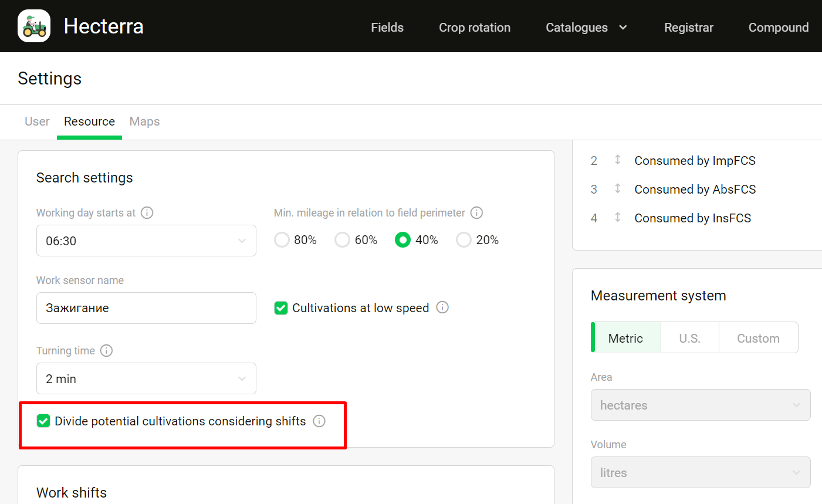The image size is (822, 504).
Task: Open the Working day starts at dropdown
Action: click(x=146, y=241)
